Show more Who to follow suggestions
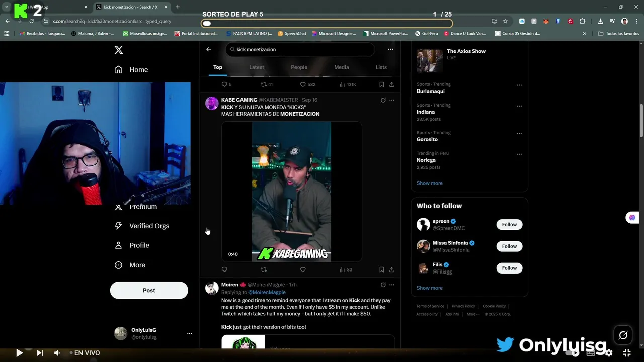Image resolution: width=644 pixels, height=362 pixels. [429, 288]
